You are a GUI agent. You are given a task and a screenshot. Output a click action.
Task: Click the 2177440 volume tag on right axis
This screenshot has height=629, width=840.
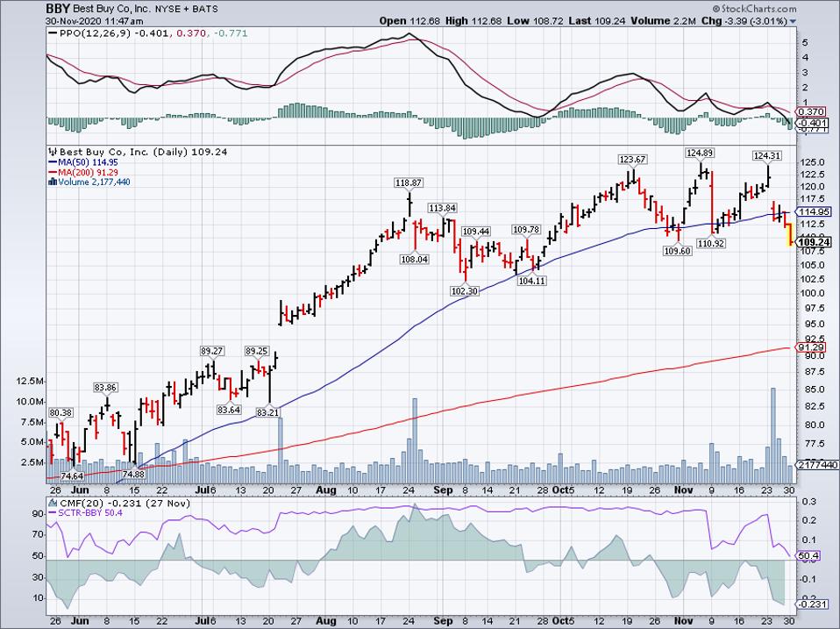(817, 465)
